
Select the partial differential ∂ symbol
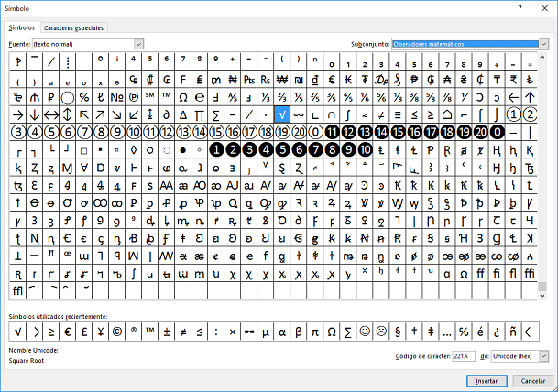point(167,114)
